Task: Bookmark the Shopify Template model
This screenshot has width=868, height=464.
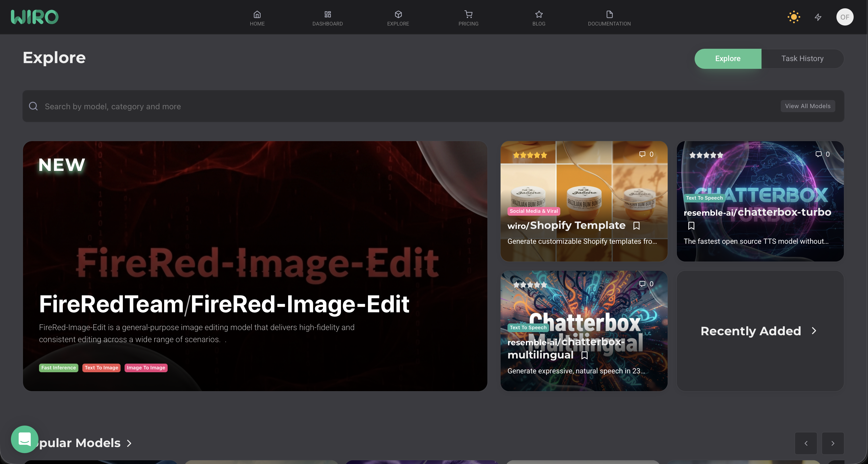Action: [636, 226]
